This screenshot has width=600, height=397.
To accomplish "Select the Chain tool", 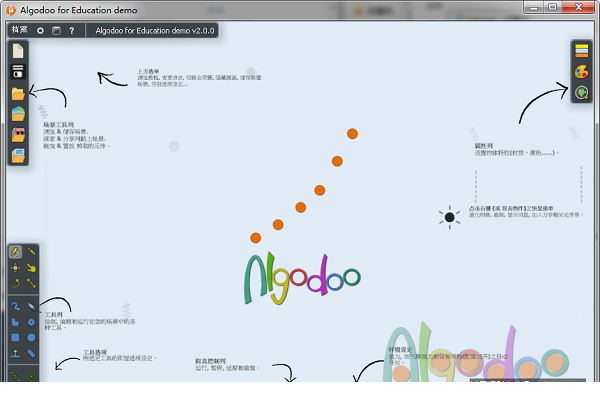I will pyautogui.click(x=31, y=353).
